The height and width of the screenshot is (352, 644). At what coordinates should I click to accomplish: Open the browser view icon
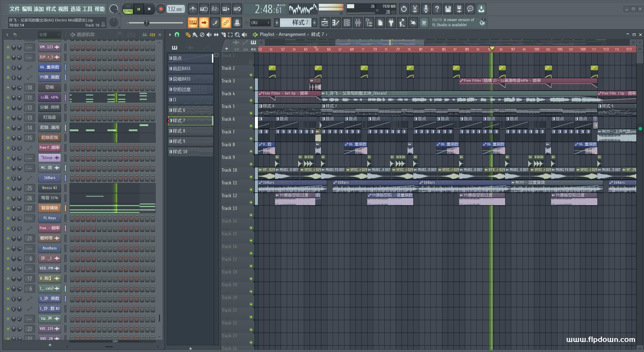[x=369, y=23]
